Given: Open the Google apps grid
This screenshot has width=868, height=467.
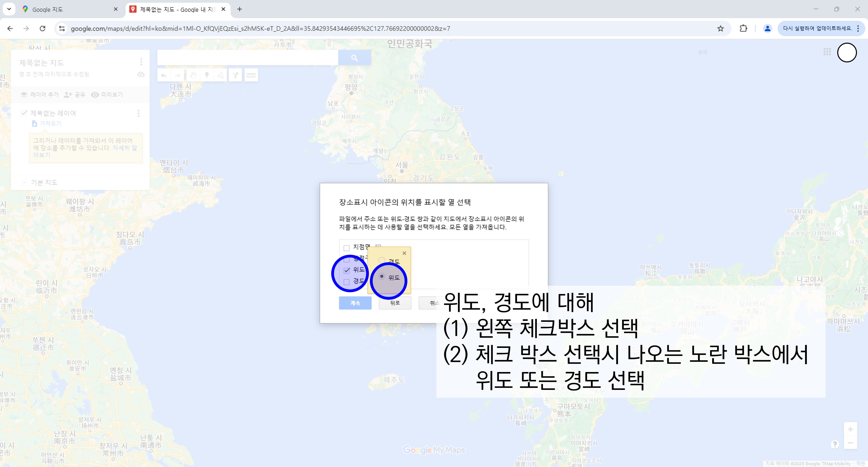Looking at the screenshot, I should [x=827, y=52].
